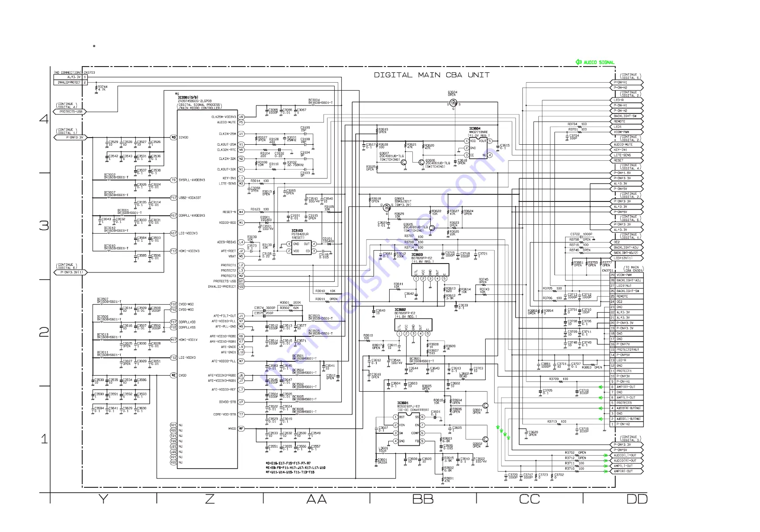This screenshot has height=532, width=760.
Task: Click the LCD+12V(1) signal connector
Action: 627,258
